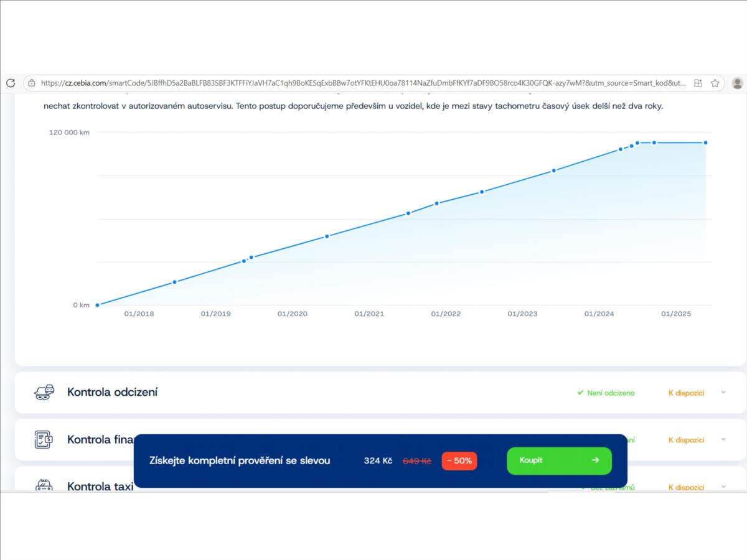The height and width of the screenshot is (560, 747).
Task: Click the crossed-out price 649 Kč
Action: tap(417, 461)
